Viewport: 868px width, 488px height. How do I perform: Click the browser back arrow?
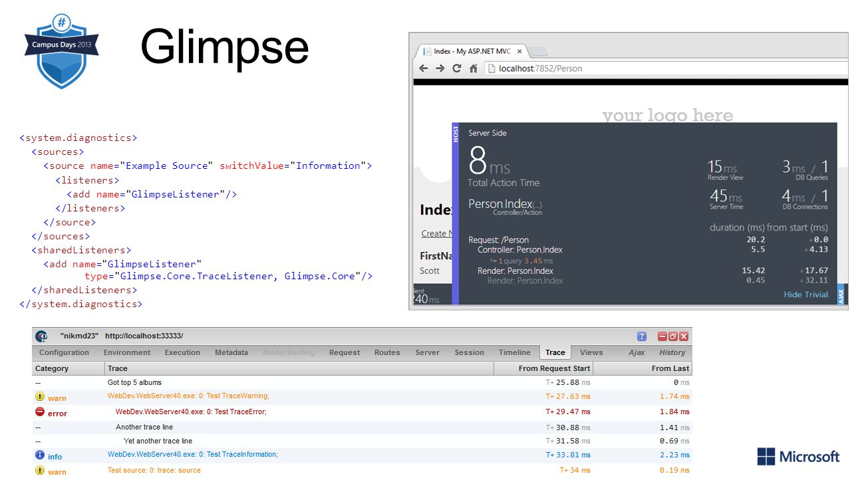(423, 68)
